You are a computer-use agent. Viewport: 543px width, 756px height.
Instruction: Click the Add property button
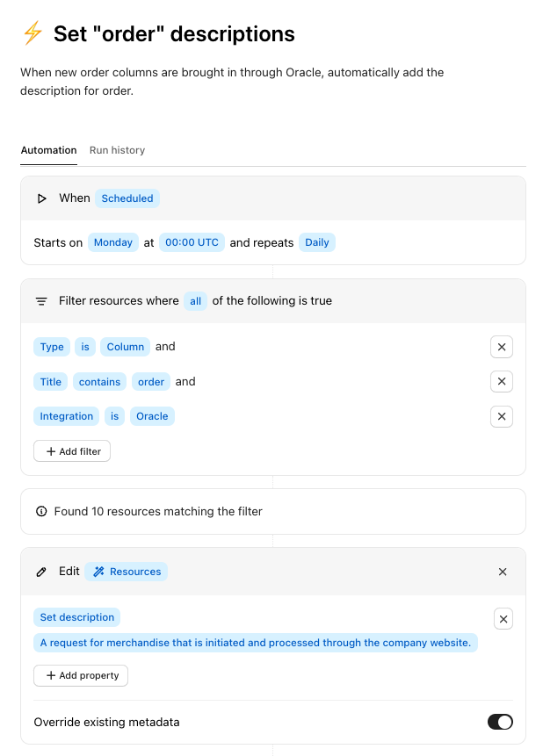coord(81,675)
